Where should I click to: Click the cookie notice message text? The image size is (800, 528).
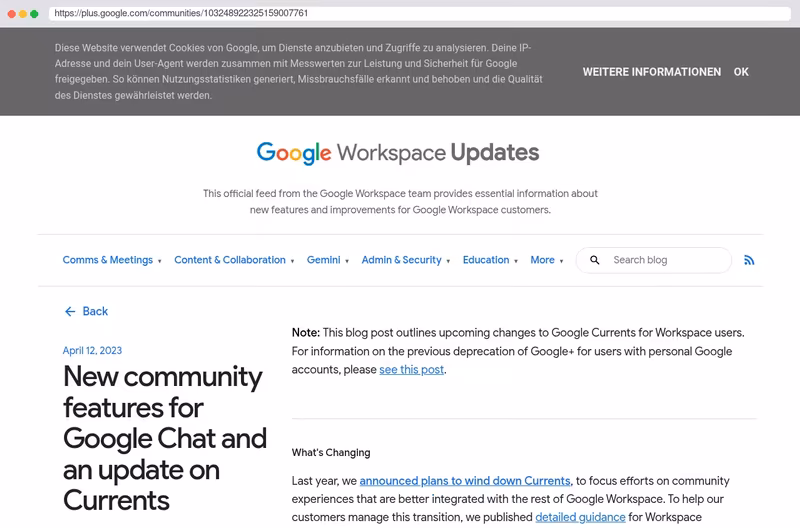pyautogui.click(x=298, y=71)
